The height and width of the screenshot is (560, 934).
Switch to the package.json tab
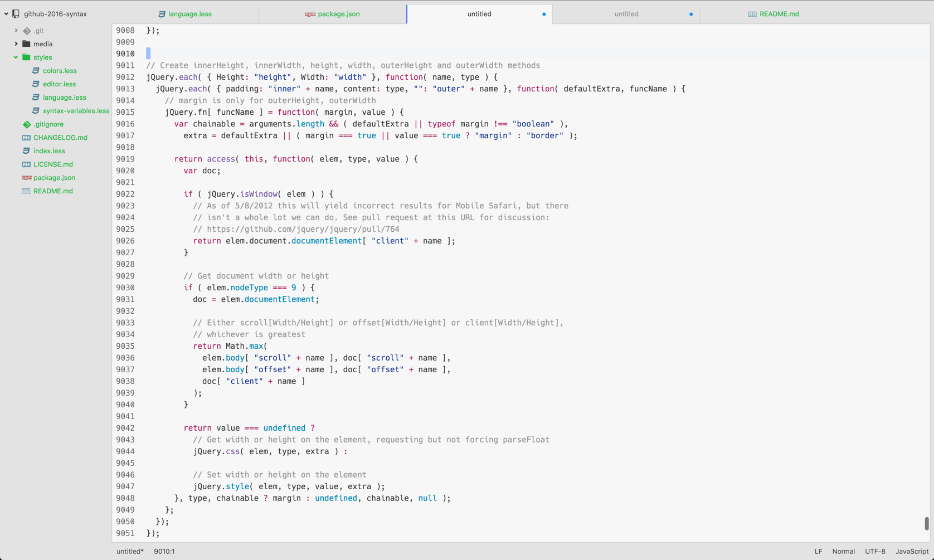pyautogui.click(x=333, y=14)
